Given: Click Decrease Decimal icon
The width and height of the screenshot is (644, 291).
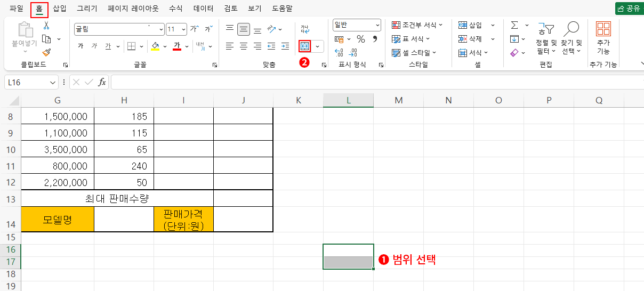Looking at the screenshot, I should (x=352, y=52).
